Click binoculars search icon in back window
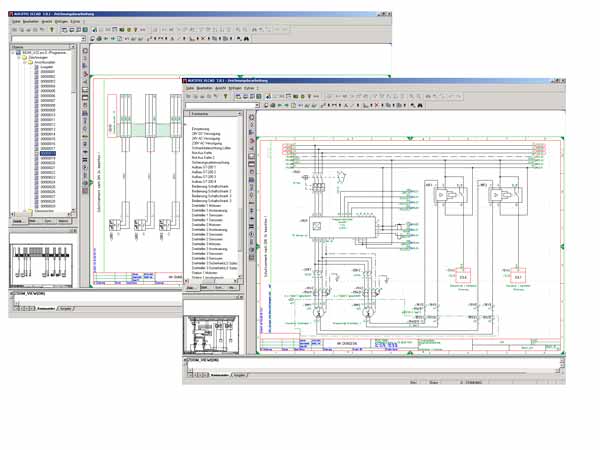The height and width of the screenshot is (450, 600). [x=246, y=39]
